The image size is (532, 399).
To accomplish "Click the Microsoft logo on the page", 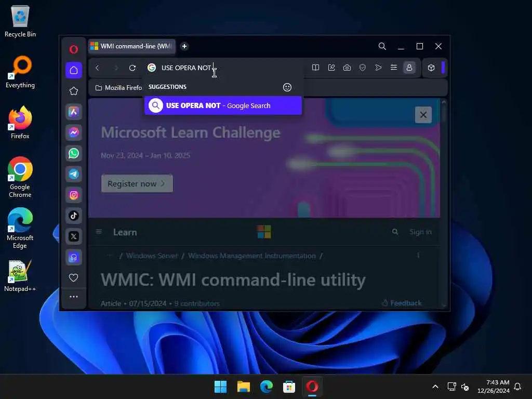I will click(x=264, y=232).
